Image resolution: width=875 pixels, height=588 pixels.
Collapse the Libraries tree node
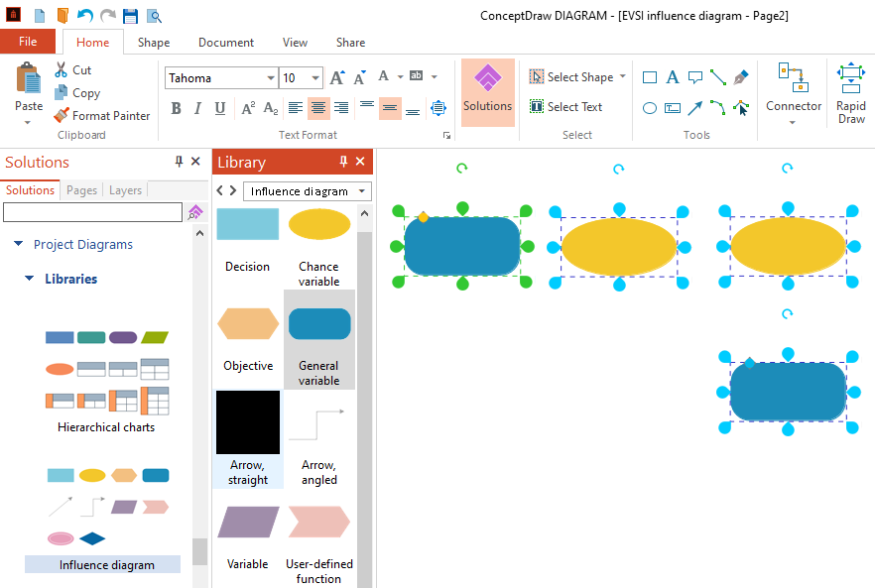click(x=30, y=278)
